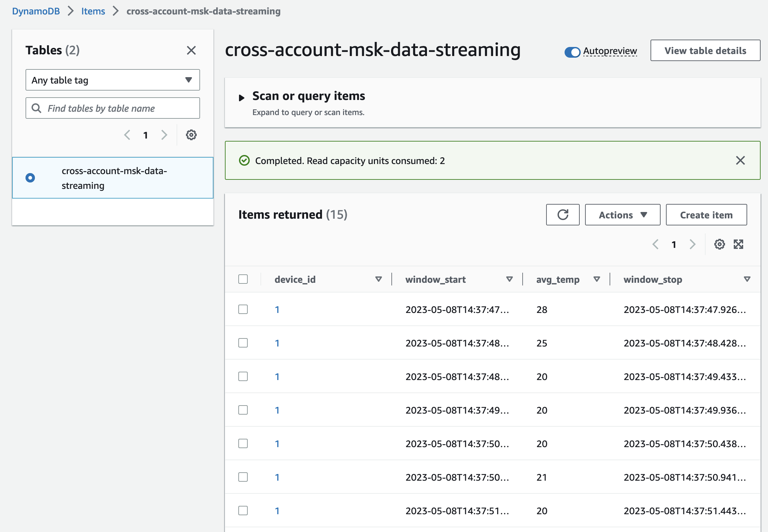Dismiss the completed read capacity notification
The height and width of the screenshot is (532, 768).
740,161
